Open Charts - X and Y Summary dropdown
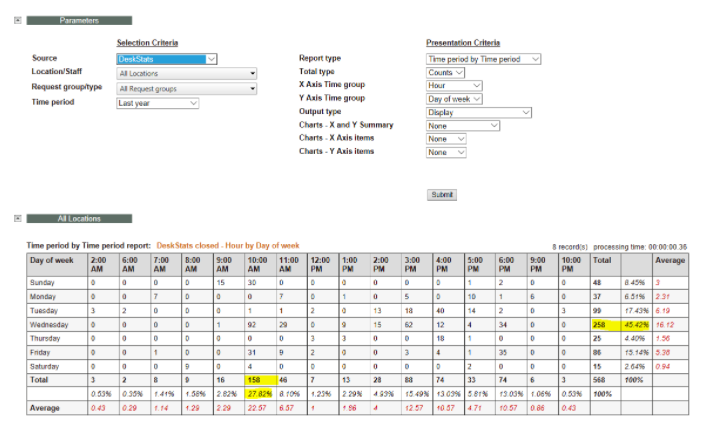The height and width of the screenshot is (424, 717). [x=462, y=126]
